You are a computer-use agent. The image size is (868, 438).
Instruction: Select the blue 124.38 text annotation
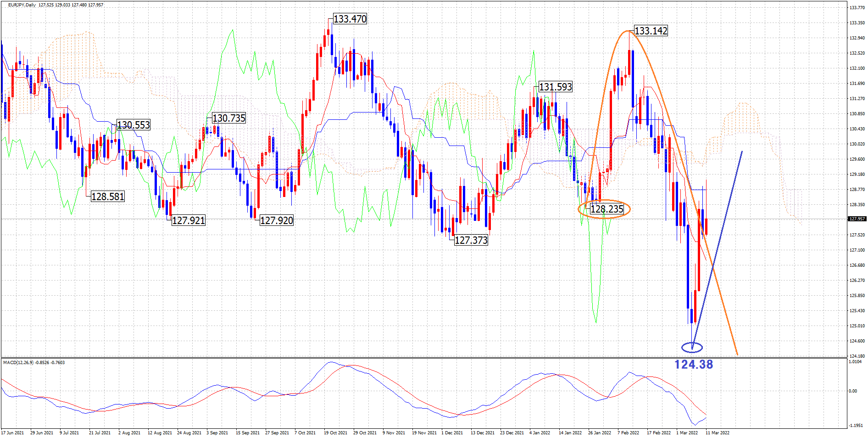[x=693, y=365]
